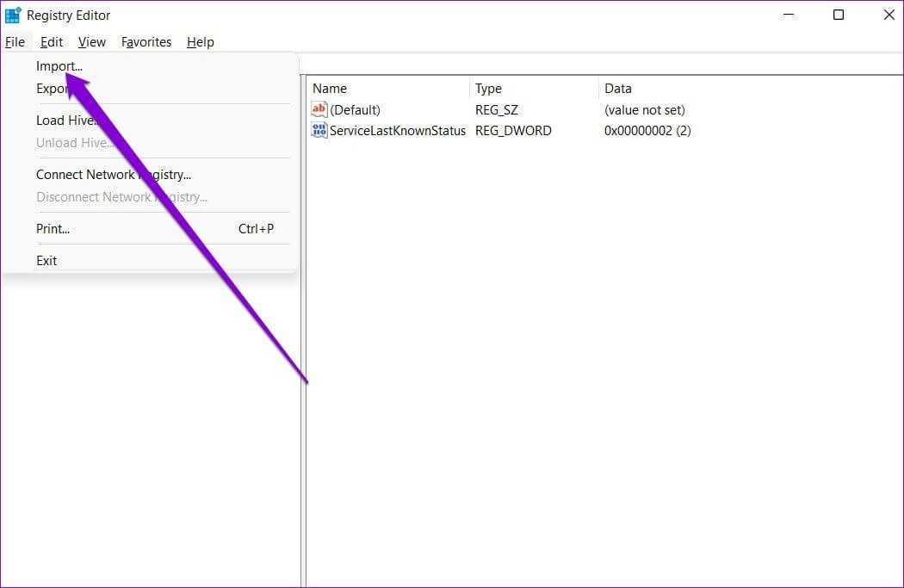This screenshot has width=904, height=588.
Task: Click the (Default) string value icon
Action: pos(319,109)
